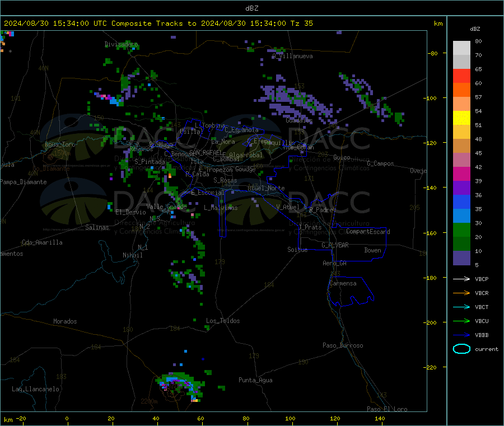This screenshot has height=426, width=504.
Task: Click the dBZ title at top center
Action: click(251, 8)
